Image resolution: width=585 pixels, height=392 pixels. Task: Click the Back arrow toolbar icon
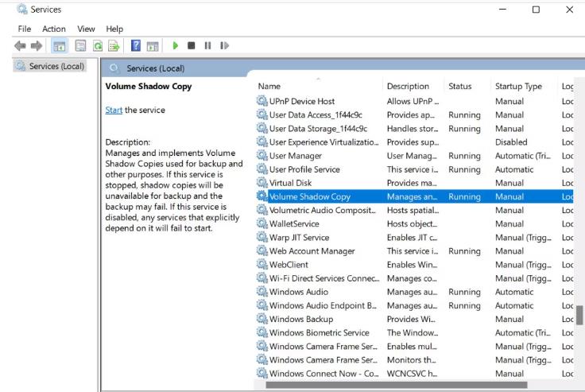click(20, 46)
